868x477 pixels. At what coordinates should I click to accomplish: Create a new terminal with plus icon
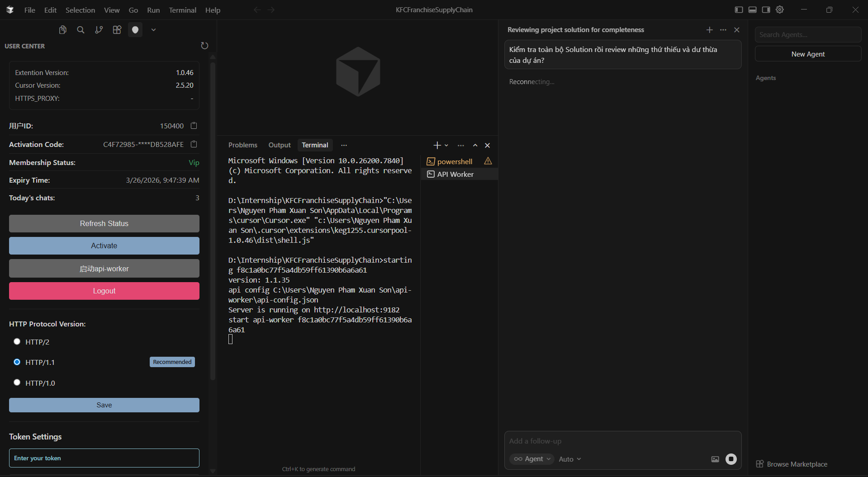437,145
